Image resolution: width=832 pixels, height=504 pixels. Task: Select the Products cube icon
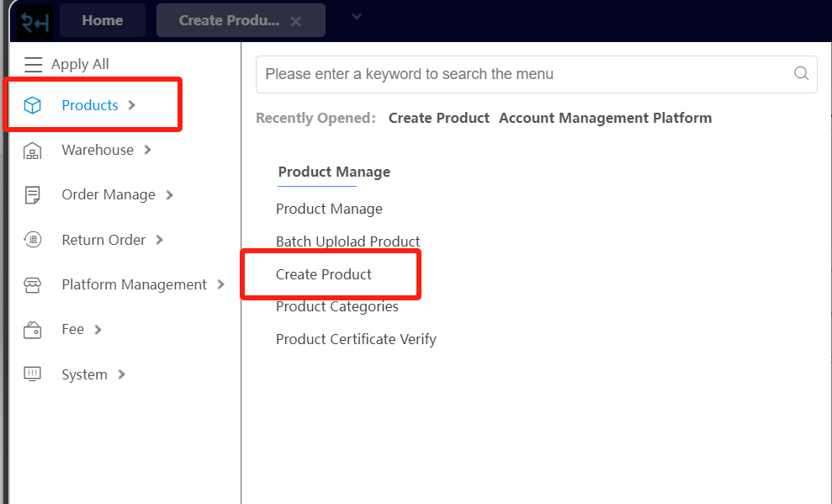[x=32, y=104]
